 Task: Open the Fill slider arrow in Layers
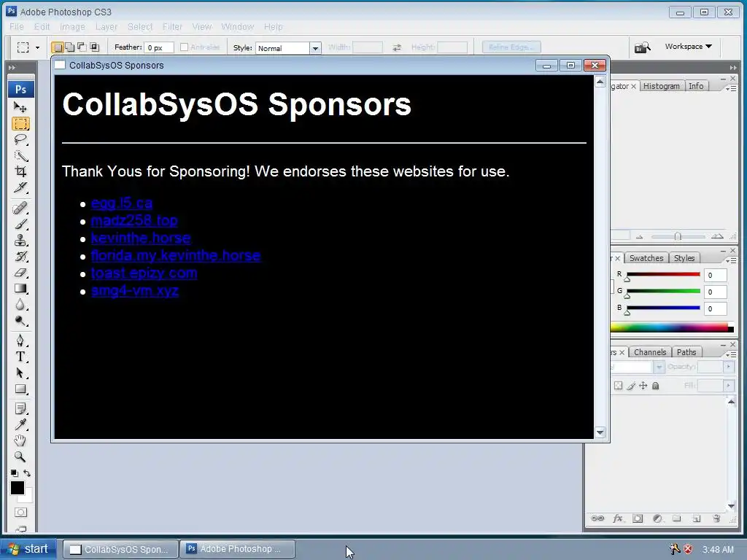(x=729, y=385)
